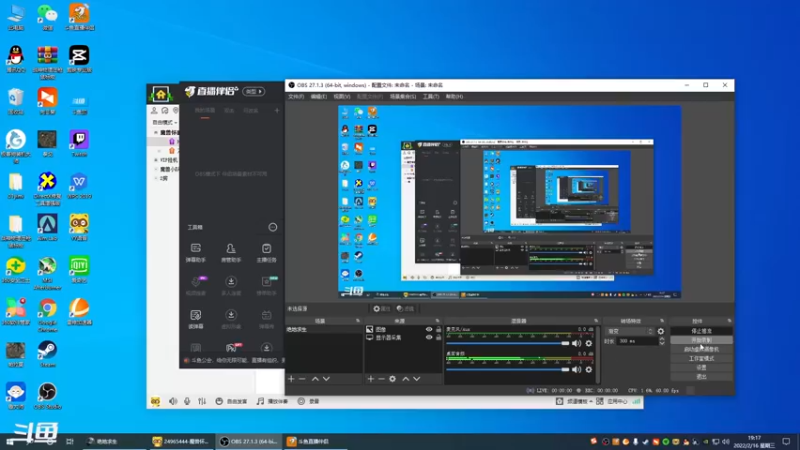Image resolution: width=800 pixels, height=450 pixels.
Task: Toggle visibility eye for 显示器采集 source
Action: pyautogui.click(x=429, y=337)
